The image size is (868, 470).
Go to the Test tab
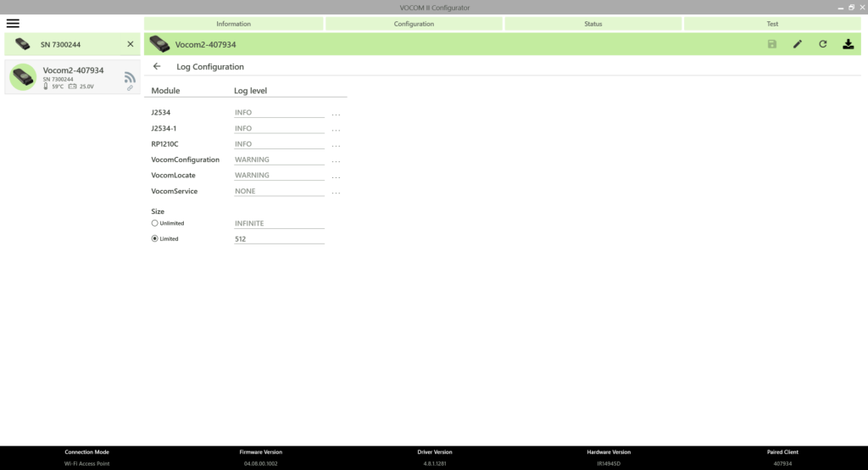[x=772, y=24]
